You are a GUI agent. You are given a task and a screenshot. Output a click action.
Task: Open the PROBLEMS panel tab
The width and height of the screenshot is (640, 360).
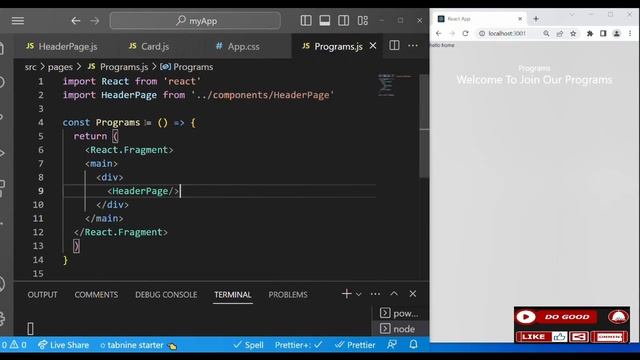tap(288, 295)
